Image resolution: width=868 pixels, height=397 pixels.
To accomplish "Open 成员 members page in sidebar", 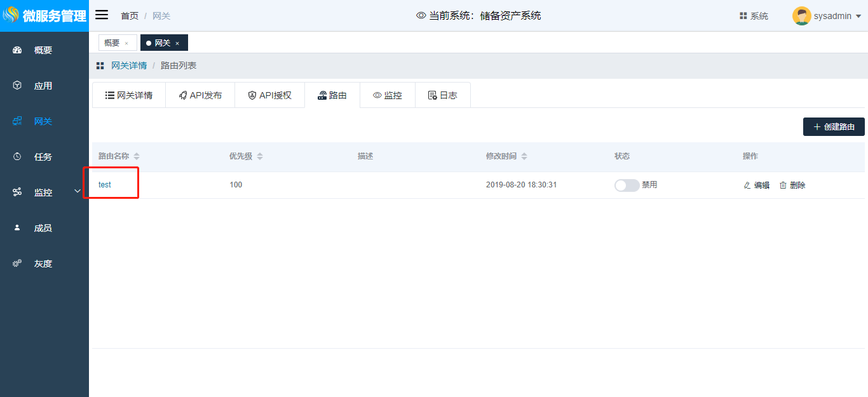I will tap(43, 228).
